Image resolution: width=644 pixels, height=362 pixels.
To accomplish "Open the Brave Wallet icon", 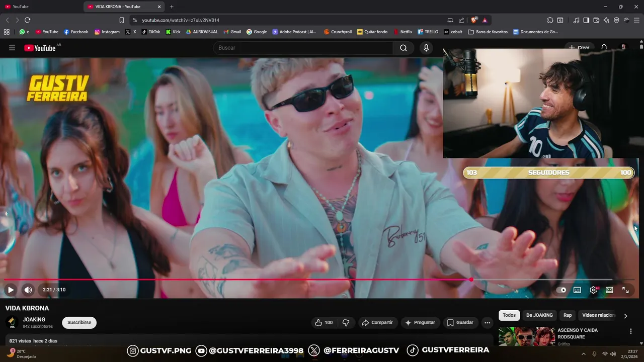I will click(x=596, y=20).
